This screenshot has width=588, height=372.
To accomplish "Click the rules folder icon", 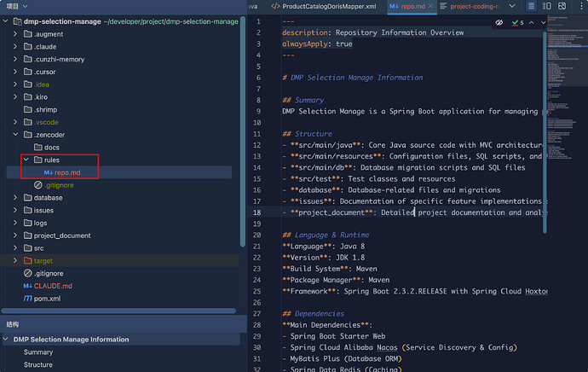I will [38, 160].
